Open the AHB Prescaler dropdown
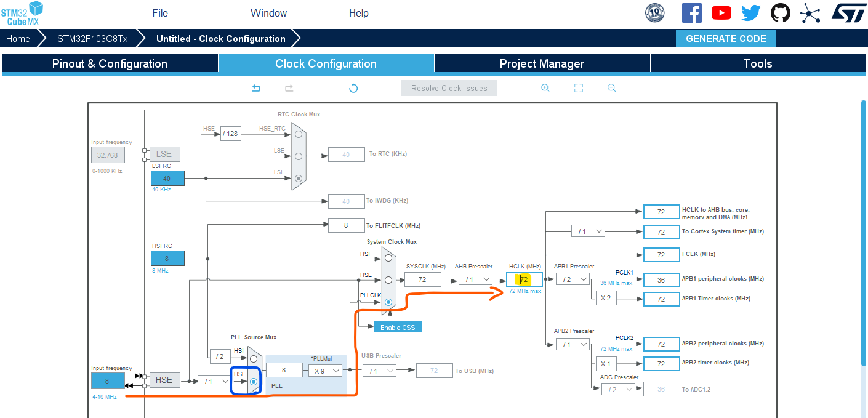 (475, 278)
